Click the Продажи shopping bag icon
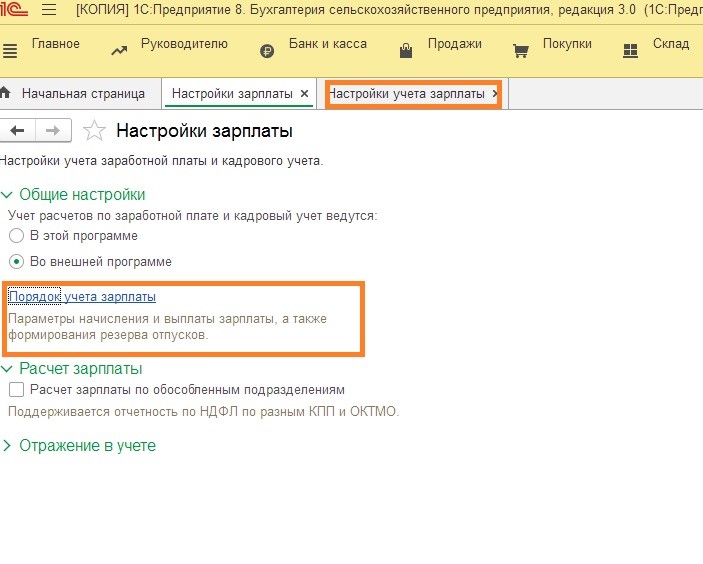Screen dimensions: 703x564 [x=406, y=50]
